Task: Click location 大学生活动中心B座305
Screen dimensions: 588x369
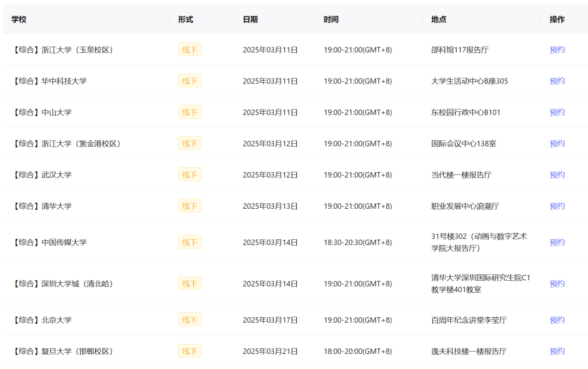Action: tap(469, 81)
